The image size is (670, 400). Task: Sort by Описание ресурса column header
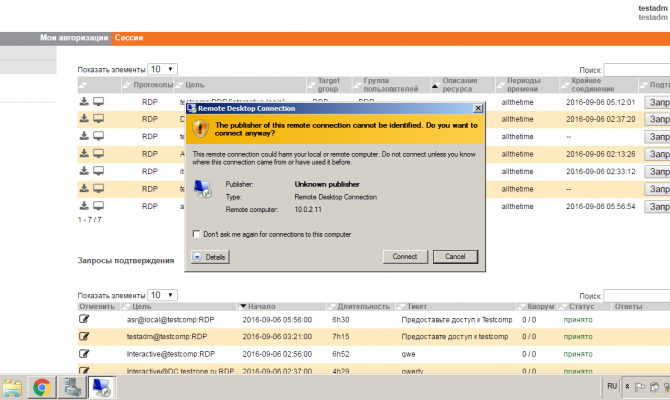pos(463,85)
